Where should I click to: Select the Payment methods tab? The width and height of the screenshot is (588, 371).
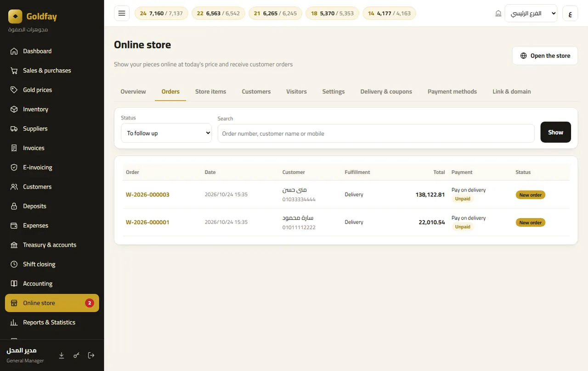pyautogui.click(x=452, y=91)
